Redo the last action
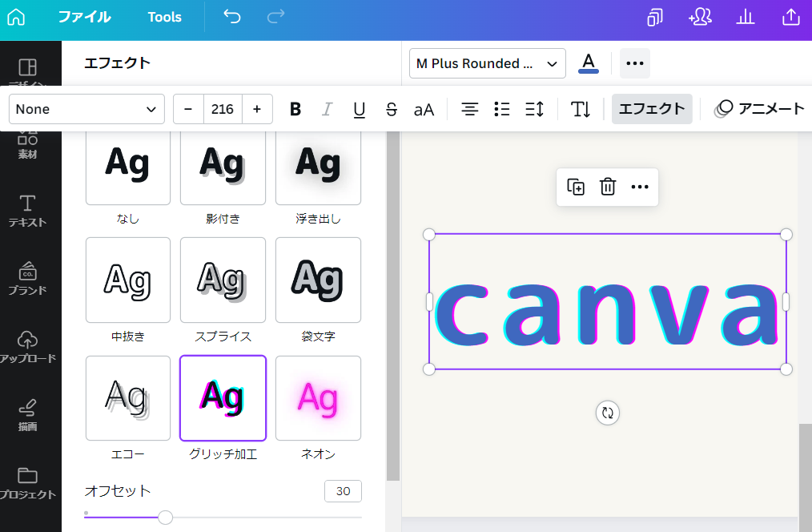812x532 pixels. [275, 17]
